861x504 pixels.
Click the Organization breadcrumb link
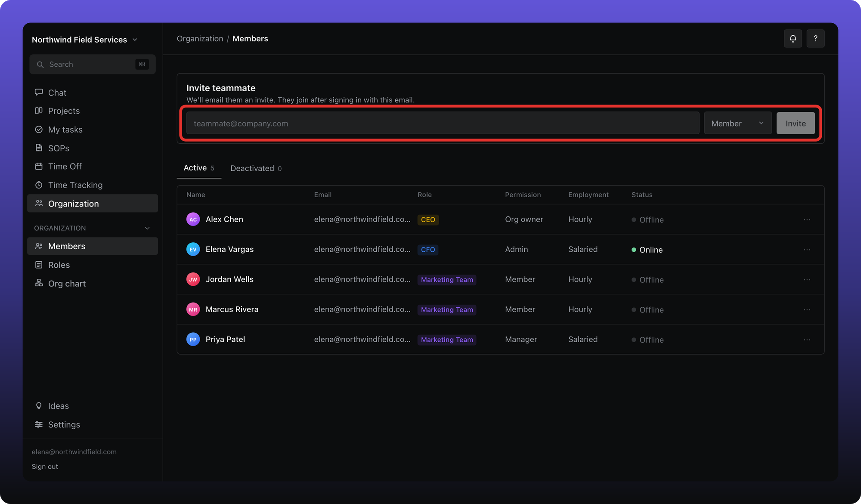(200, 39)
